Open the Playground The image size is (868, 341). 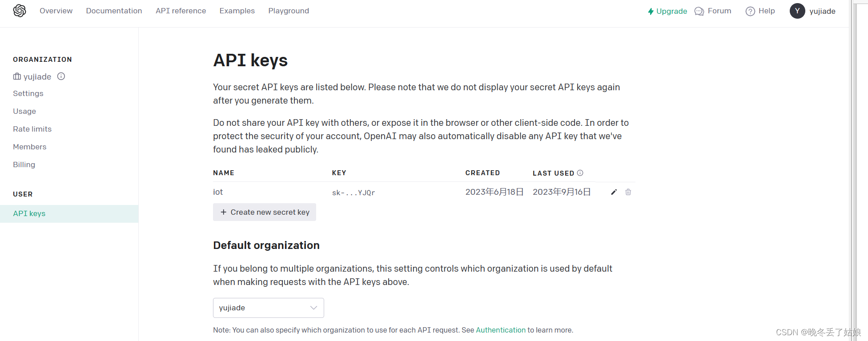[289, 11]
